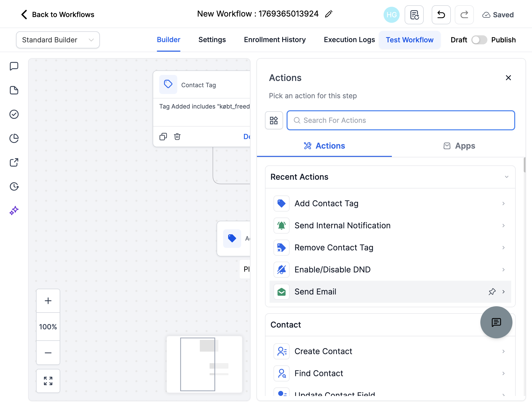Screen dimensions: 532x407
Task: Expand the Remove Contact Tag chevron
Action: (x=503, y=248)
